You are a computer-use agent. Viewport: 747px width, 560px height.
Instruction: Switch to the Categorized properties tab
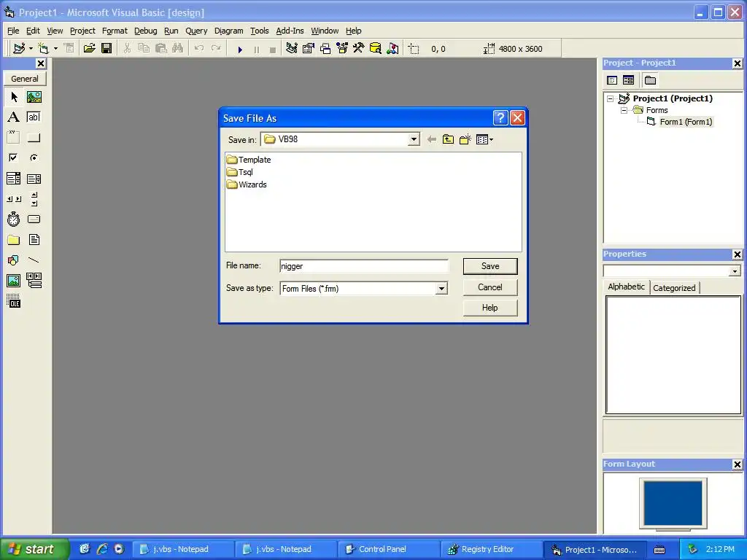(674, 288)
